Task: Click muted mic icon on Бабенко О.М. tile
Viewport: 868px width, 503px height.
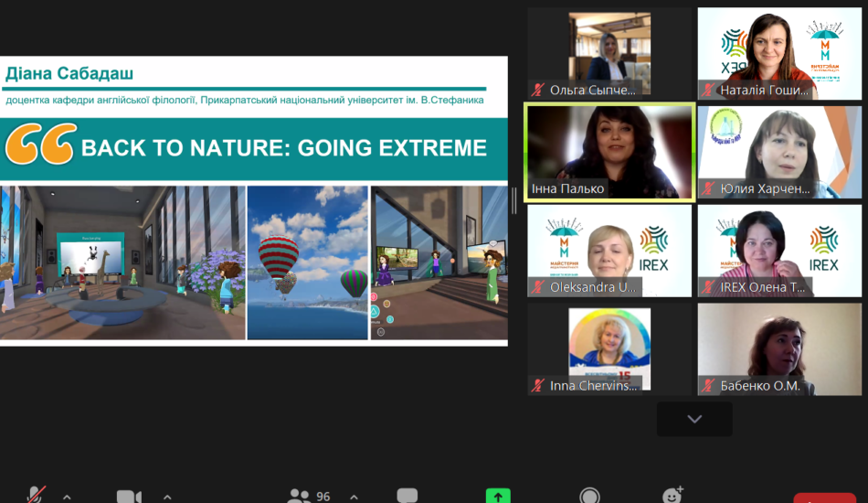Action: (708, 386)
